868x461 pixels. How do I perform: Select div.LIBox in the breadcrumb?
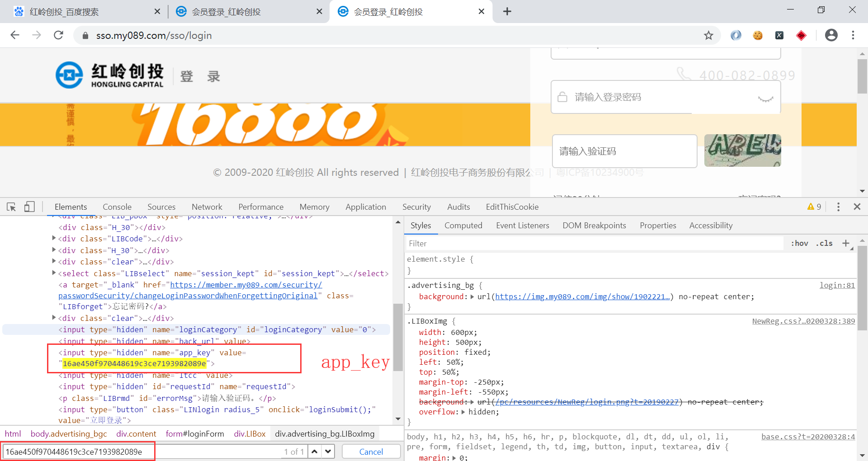click(250, 434)
